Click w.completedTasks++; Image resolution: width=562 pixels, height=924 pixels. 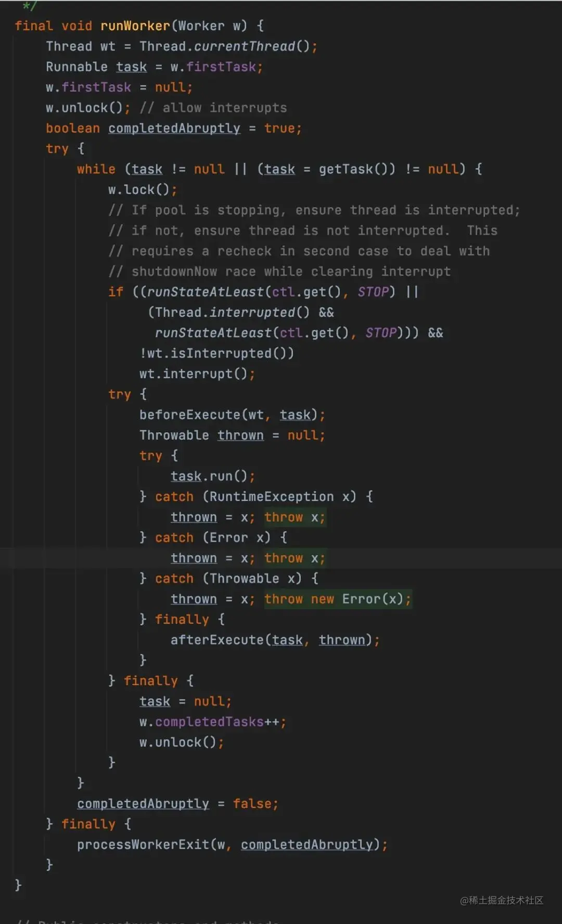click(x=213, y=722)
